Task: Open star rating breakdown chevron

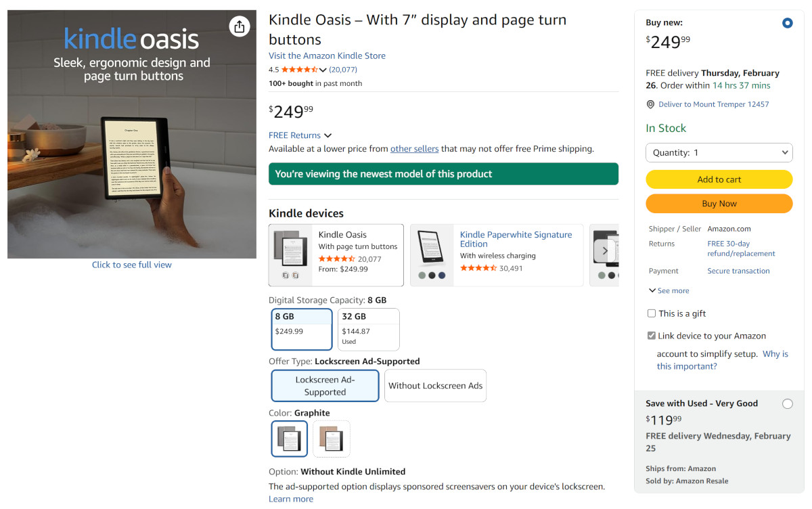Action: tap(323, 70)
